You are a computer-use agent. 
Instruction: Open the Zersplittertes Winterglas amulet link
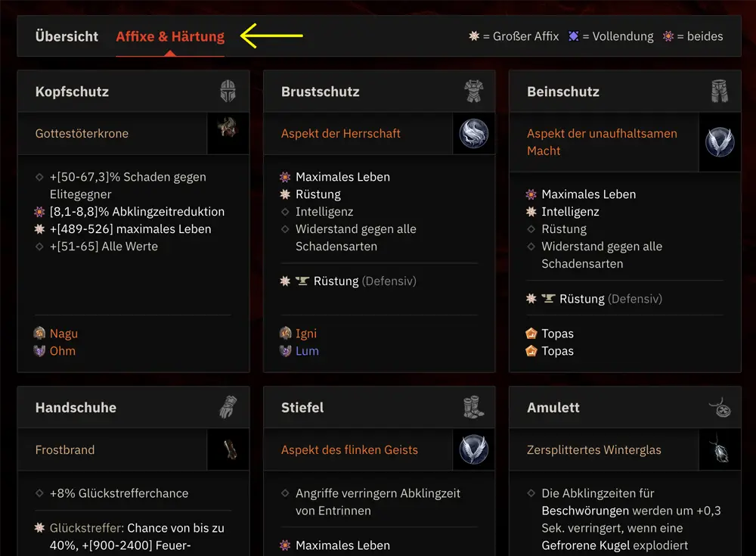[x=594, y=450]
